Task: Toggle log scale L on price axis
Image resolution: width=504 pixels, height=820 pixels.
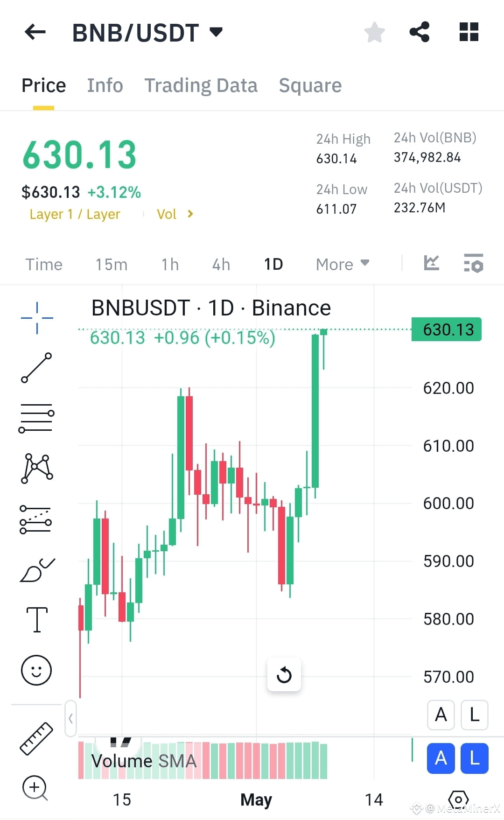Action: point(475,715)
